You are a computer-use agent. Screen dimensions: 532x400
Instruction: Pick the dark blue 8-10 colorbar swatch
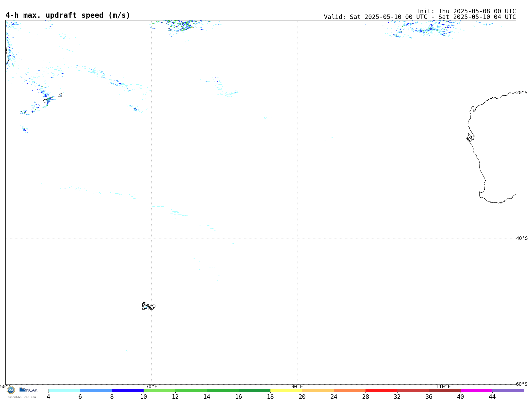coord(128,391)
